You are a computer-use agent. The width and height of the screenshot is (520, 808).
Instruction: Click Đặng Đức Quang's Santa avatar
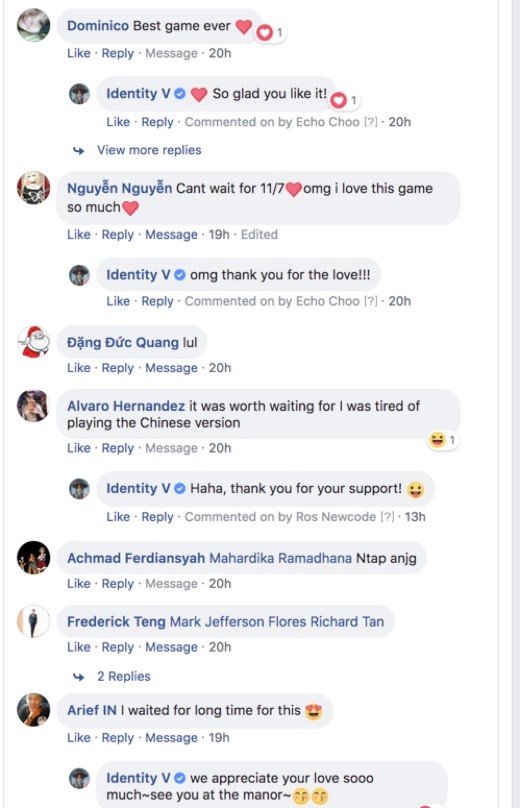coord(33,341)
